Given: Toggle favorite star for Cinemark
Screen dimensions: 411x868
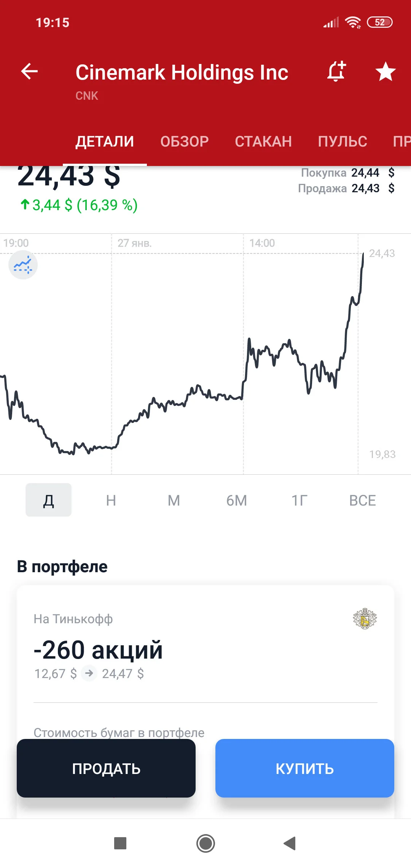Looking at the screenshot, I should pos(386,71).
